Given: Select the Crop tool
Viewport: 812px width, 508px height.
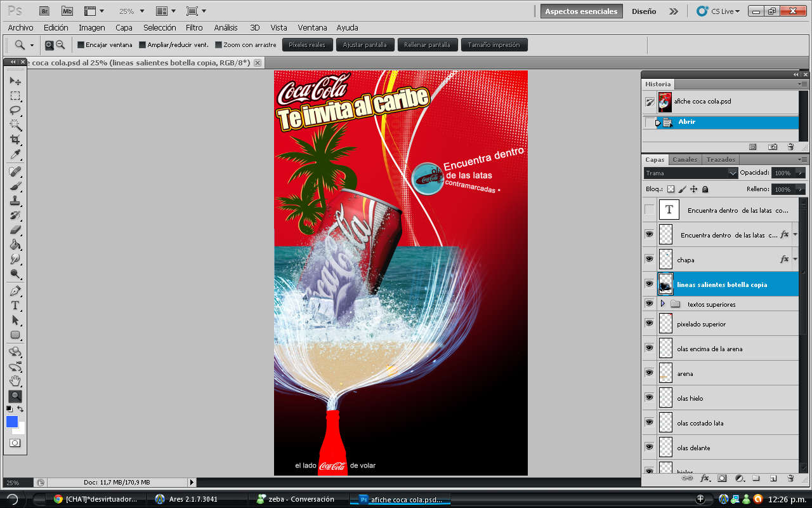Looking at the screenshot, I should click(15, 140).
